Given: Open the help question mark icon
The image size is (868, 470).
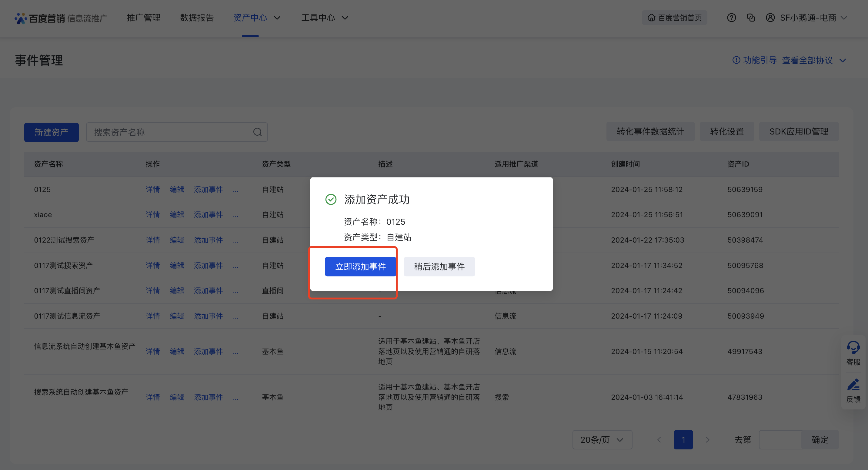Looking at the screenshot, I should 731,18.
